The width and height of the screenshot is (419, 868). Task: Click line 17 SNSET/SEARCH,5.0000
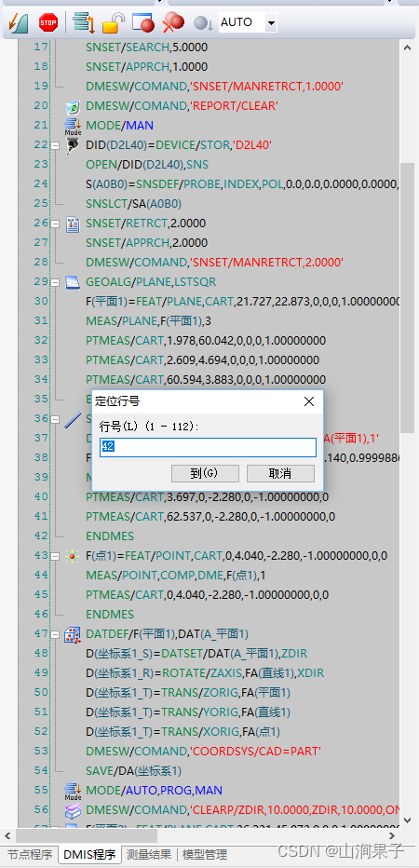(x=147, y=47)
